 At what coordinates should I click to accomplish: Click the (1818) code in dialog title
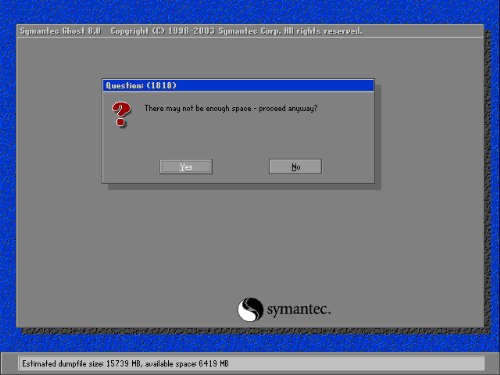pyautogui.click(x=162, y=85)
